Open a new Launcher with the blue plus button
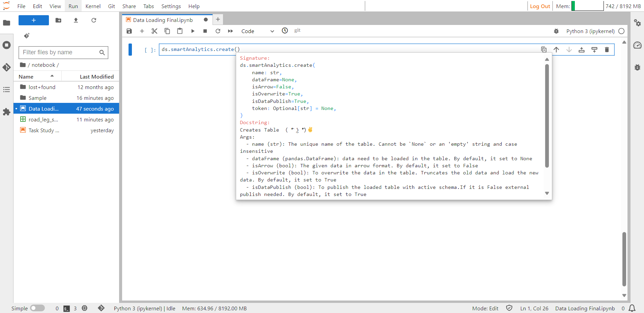Image resolution: width=644 pixels, height=313 pixels. click(33, 20)
